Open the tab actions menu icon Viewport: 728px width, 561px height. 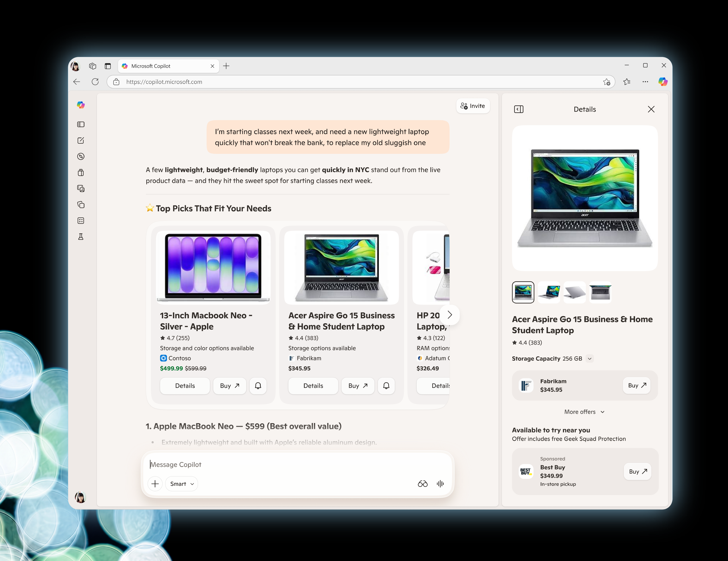(108, 66)
